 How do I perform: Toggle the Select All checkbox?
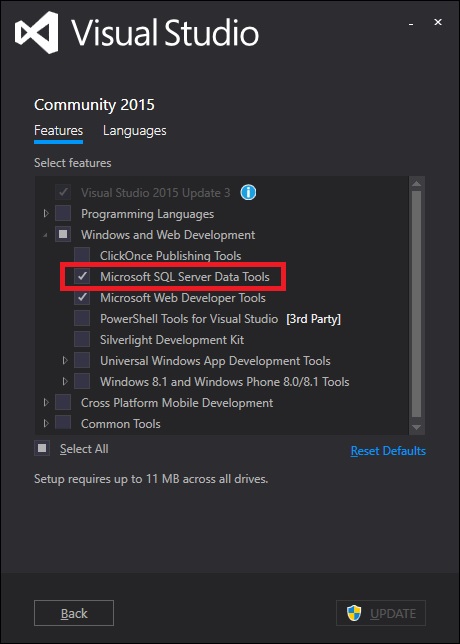point(42,448)
